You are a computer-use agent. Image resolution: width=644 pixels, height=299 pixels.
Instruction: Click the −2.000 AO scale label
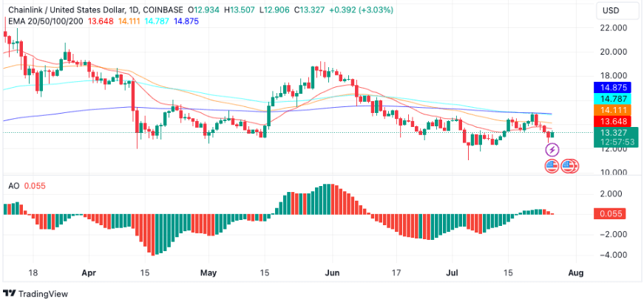pyautogui.click(x=613, y=234)
